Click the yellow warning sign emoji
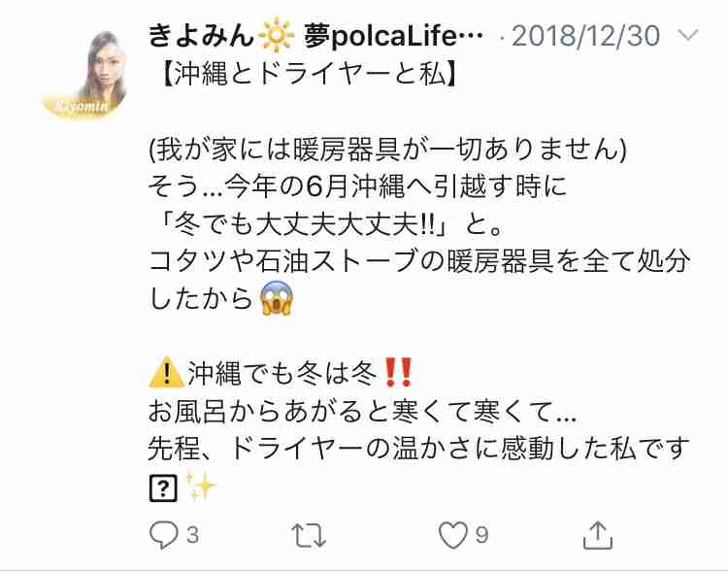The image size is (728, 572). [167, 372]
